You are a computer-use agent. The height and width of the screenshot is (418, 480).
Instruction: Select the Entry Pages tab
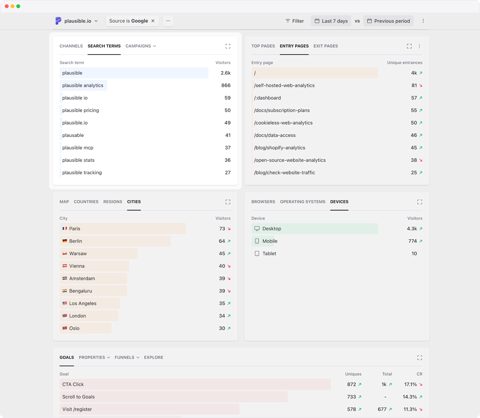(294, 46)
